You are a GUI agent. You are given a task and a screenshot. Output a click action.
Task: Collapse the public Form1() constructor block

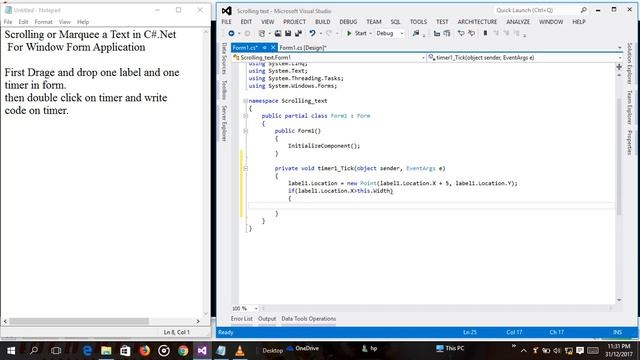coord(245,131)
